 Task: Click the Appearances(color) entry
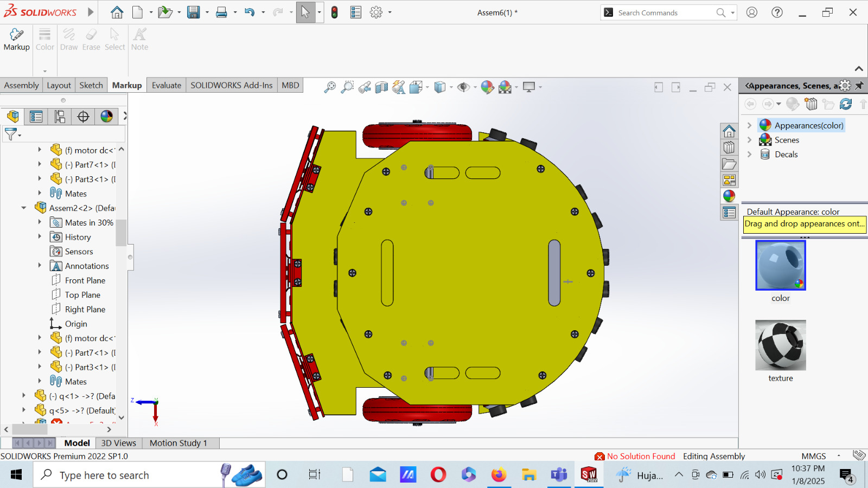808,125
